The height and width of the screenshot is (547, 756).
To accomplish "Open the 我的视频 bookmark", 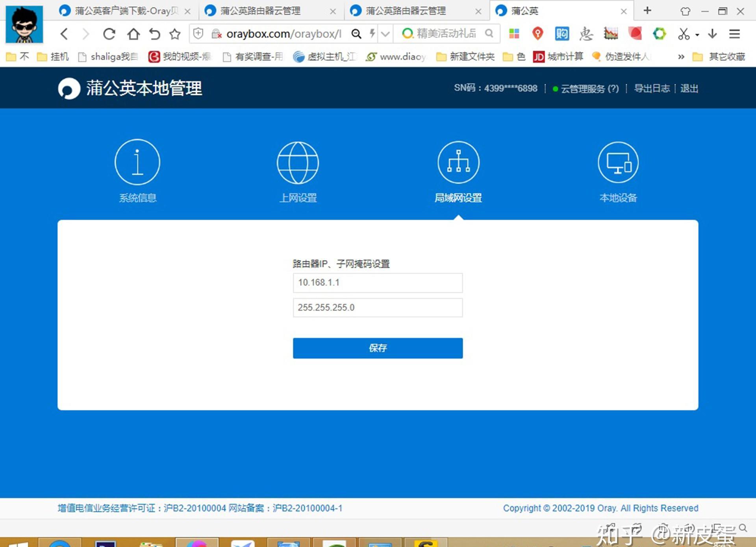I will point(180,57).
